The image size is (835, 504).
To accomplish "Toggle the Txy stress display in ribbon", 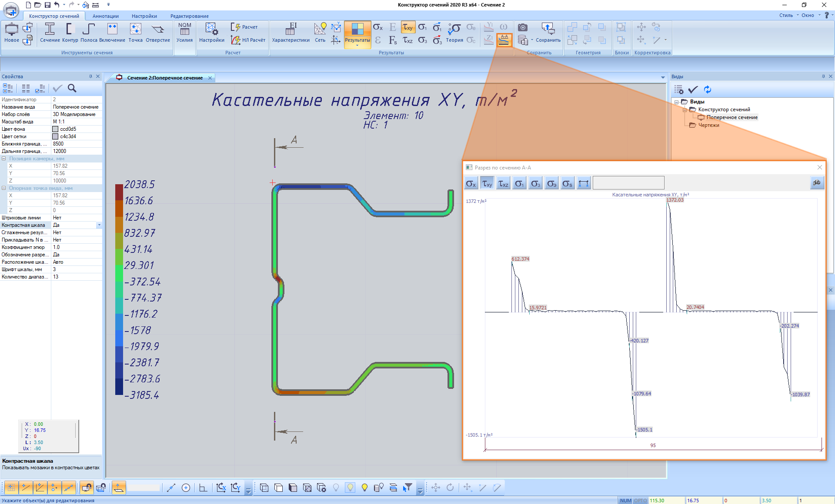I will click(x=407, y=27).
